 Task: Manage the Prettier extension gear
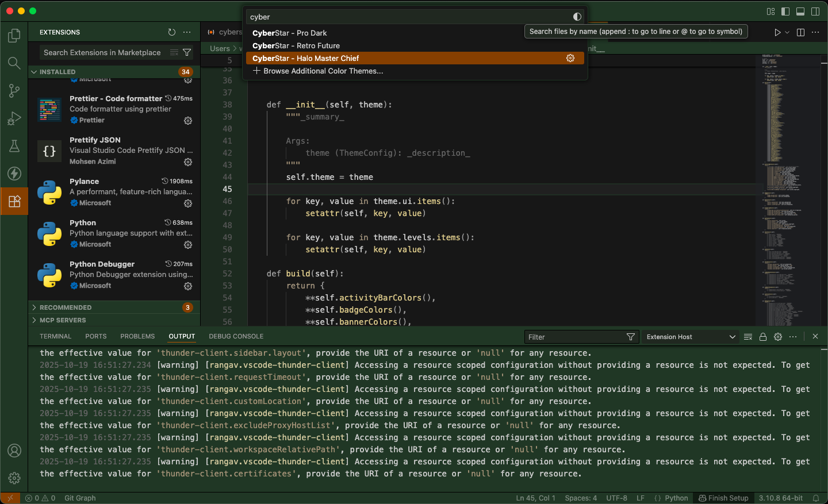tap(188, 121)
